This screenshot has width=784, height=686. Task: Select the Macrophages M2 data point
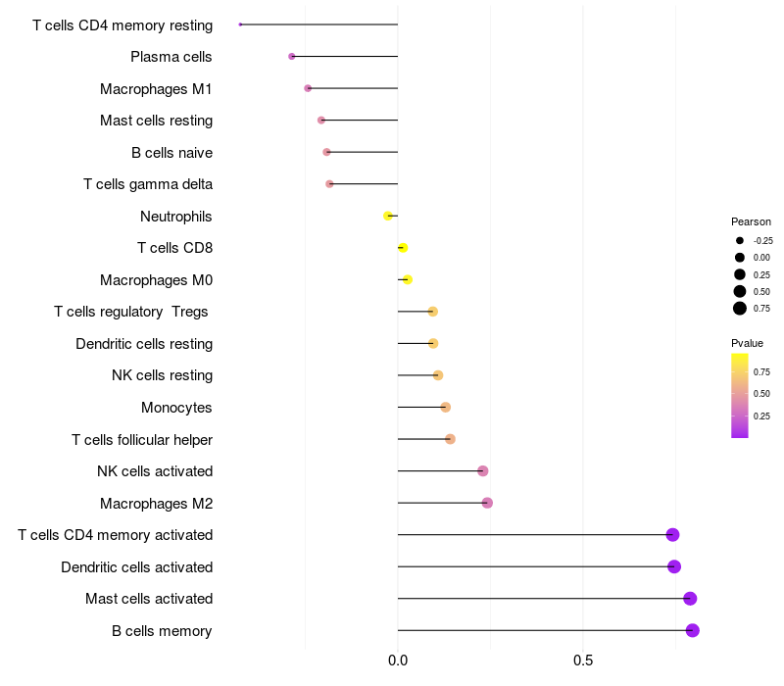point(487,503)
